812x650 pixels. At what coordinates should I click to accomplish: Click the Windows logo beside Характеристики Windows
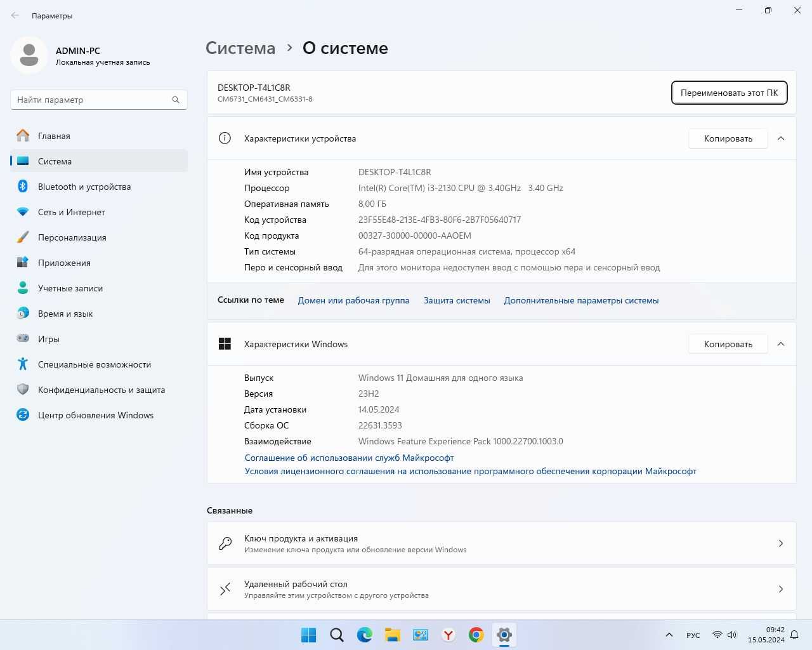[x=225, y=344]
